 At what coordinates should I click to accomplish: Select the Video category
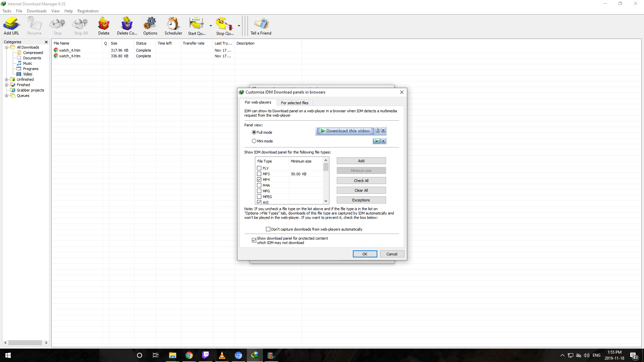coord(28,74)
